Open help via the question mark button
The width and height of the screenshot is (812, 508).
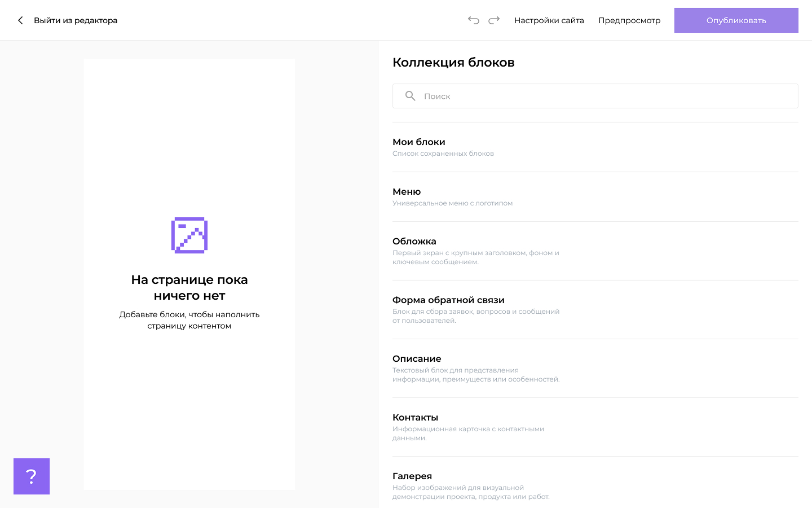coord(32,476)
